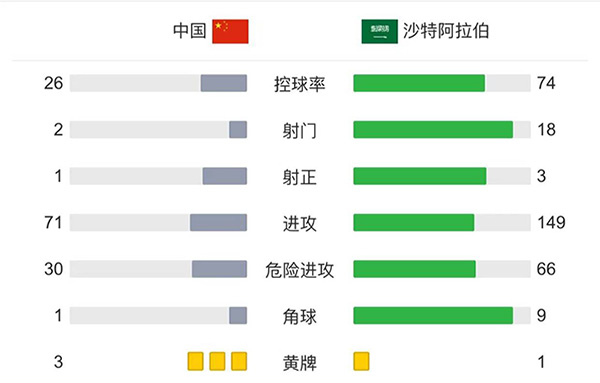Click the 射正 stat label
Viewport: 600px width, 383px height.
tap(300, 177)
